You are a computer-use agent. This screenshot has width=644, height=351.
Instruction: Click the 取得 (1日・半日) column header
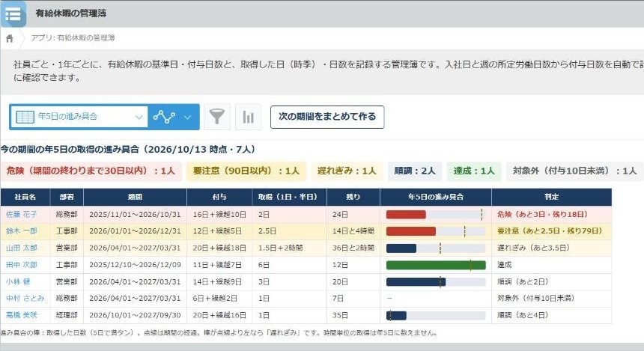290,197
